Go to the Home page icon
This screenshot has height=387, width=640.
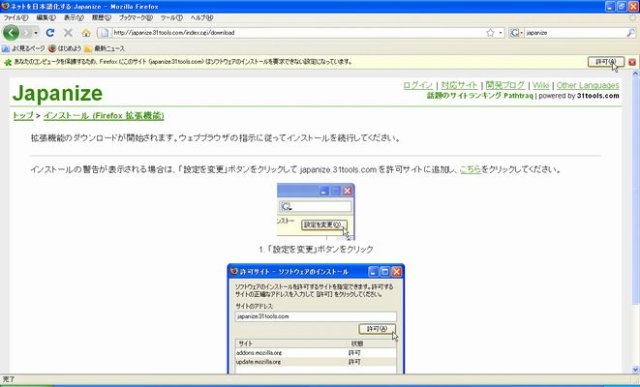[86, 33]
